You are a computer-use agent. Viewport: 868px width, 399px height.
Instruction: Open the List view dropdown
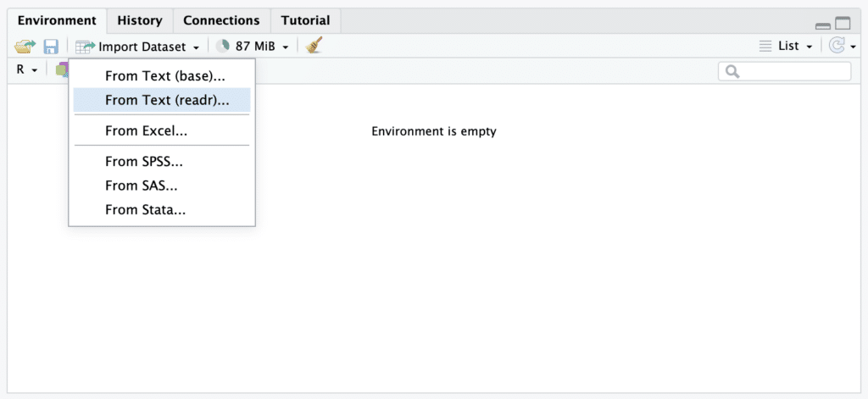click(787, 47)
